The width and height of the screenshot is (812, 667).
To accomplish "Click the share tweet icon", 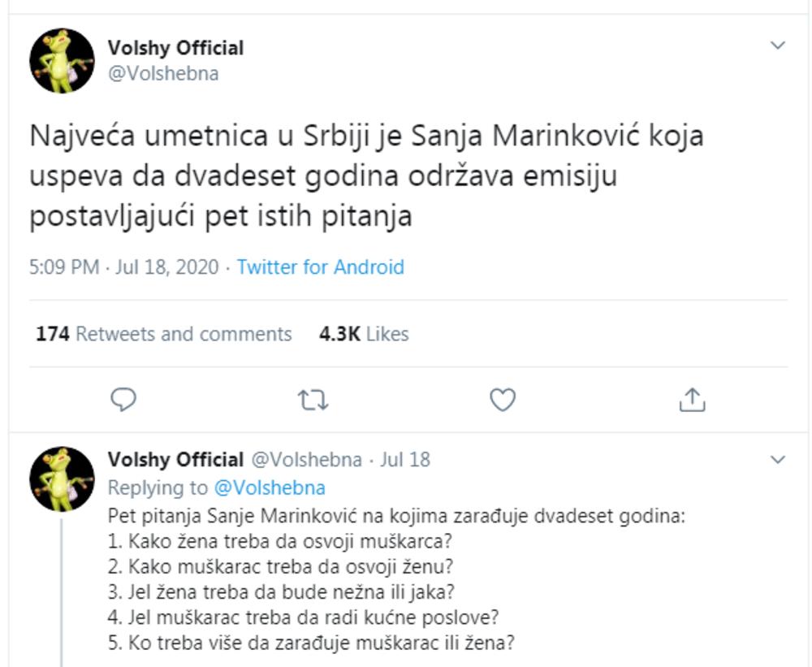I will coord(691,399).
